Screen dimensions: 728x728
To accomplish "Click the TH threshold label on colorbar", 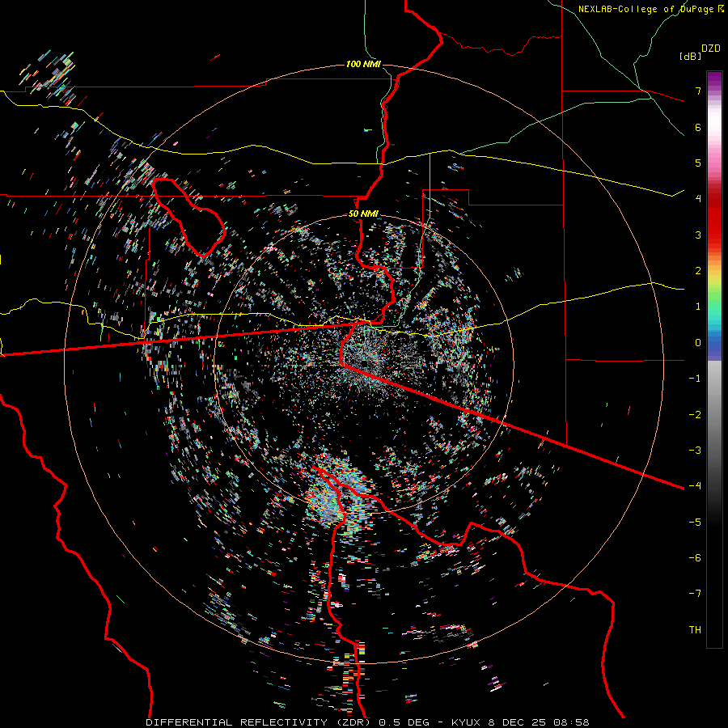I will [x=695, y=630].
